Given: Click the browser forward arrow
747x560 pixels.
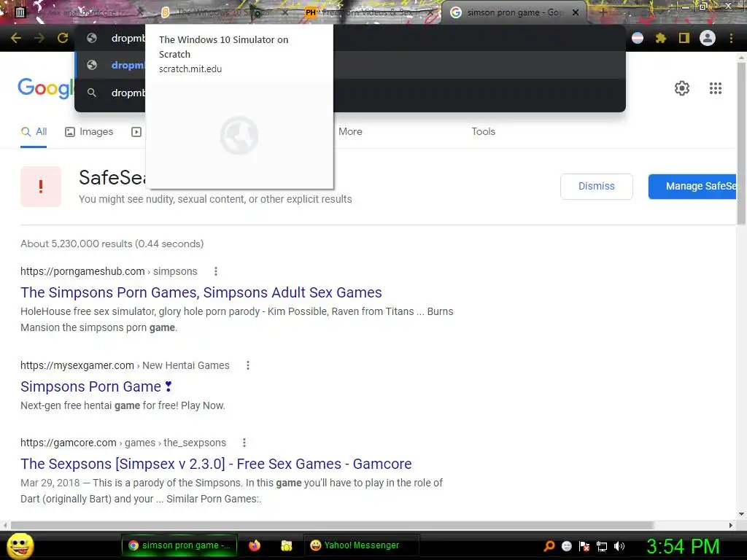Looking at the screenshot, I should click(x=39, y=38).
